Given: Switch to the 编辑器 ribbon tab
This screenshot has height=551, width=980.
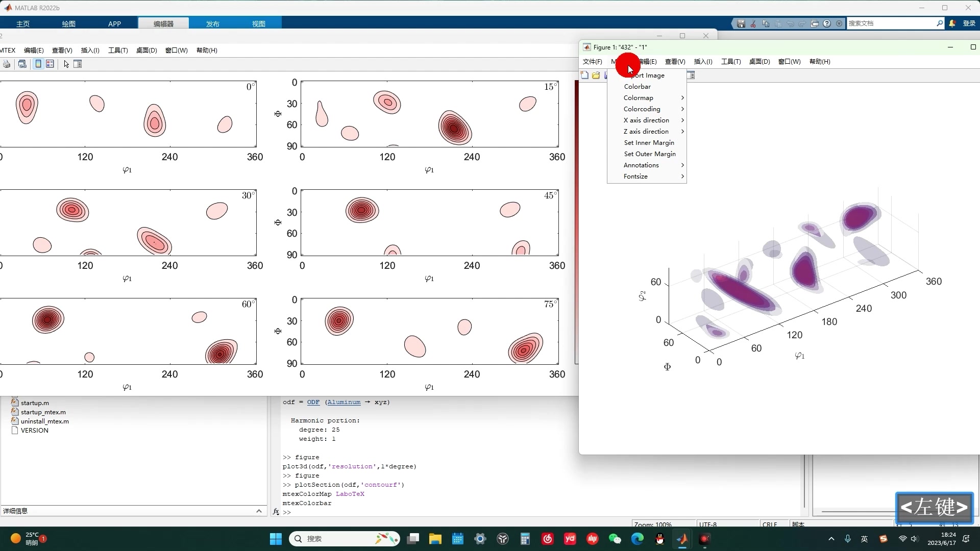Looking at the screenshot, I should 163,23.
